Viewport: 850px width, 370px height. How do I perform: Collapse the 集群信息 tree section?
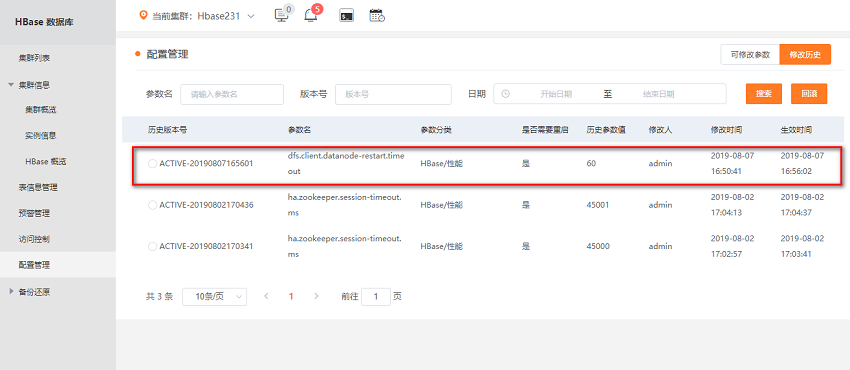(x=11, y=85)
